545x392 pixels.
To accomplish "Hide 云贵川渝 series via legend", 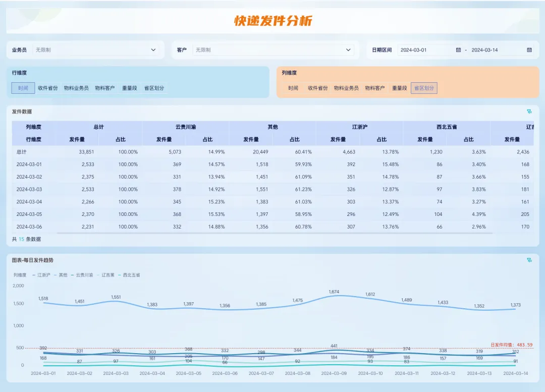I will coord(82,275).
